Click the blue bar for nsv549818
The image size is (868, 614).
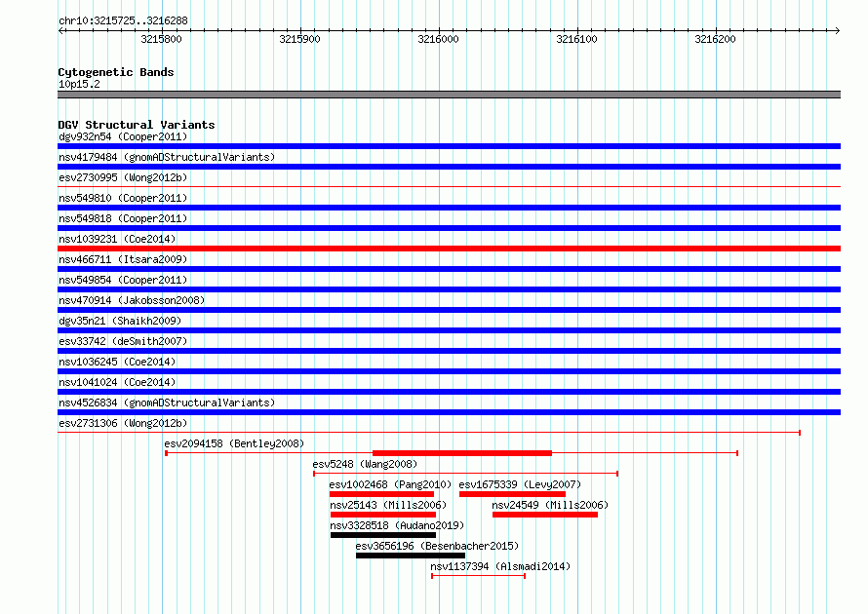449,228
